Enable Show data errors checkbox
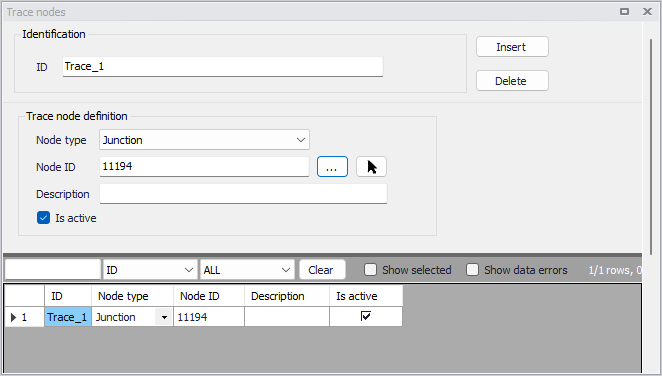The width and height of the screenshot is (662, 376). click(x=472, y=270)
